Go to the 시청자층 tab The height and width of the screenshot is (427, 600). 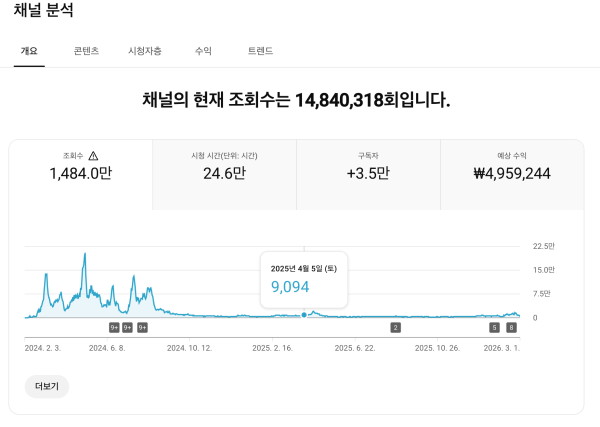[x=145, y=51]
